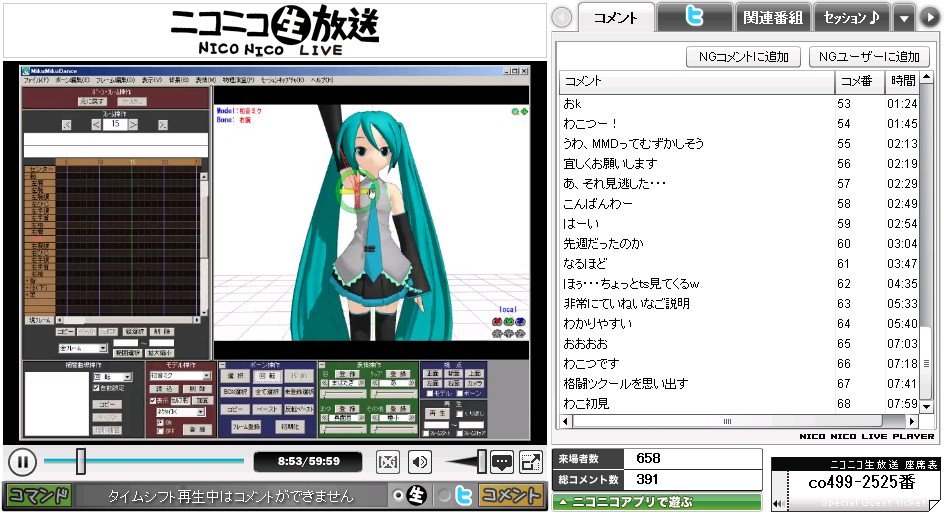The width and height of the screenshot is (944, 516).
Task: Click the NGコメントに追加 button
Action: (744, 57)
